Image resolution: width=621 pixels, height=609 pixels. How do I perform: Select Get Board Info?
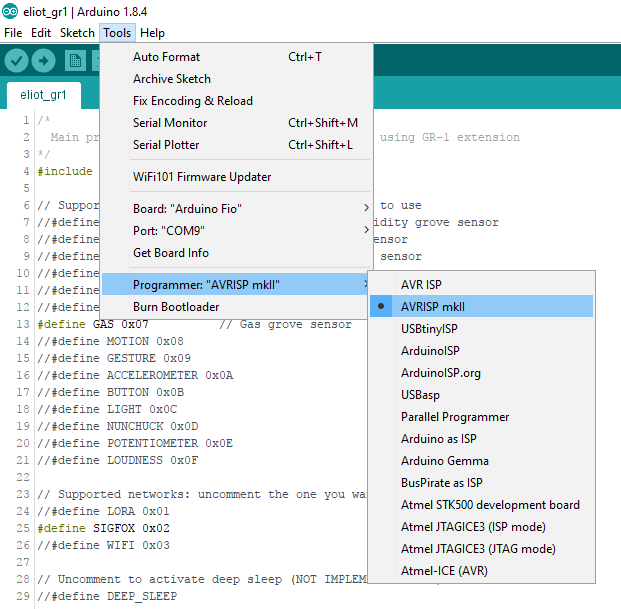click(236, 253)
